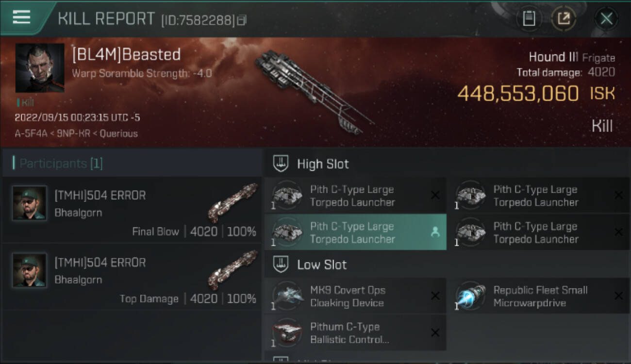Click the High Slot section icon
631x364 pixels.
(280, 164)
